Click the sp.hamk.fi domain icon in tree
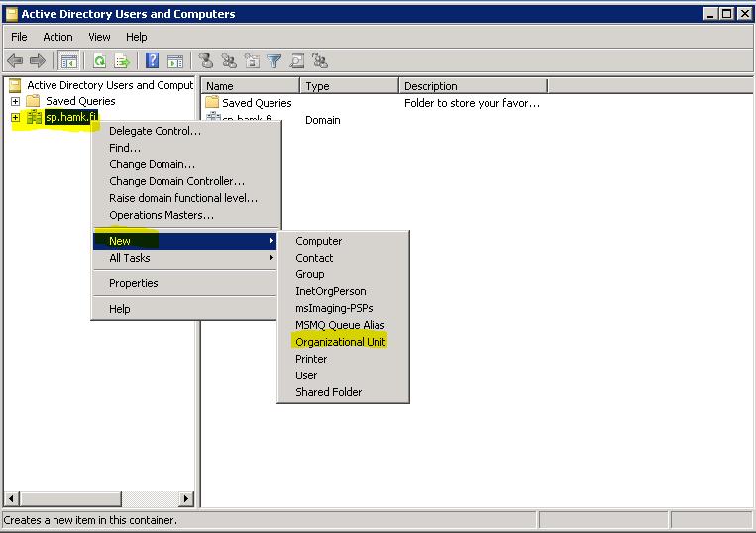 pos(34,117)
